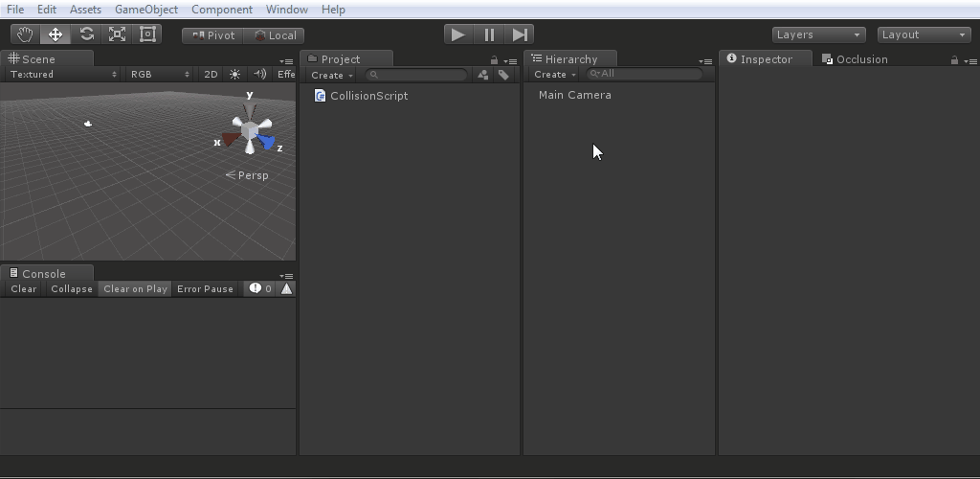This screenshot has width=980, height=479.
Task: Toggle Clear on Play option
Action: tap(135, 289)
